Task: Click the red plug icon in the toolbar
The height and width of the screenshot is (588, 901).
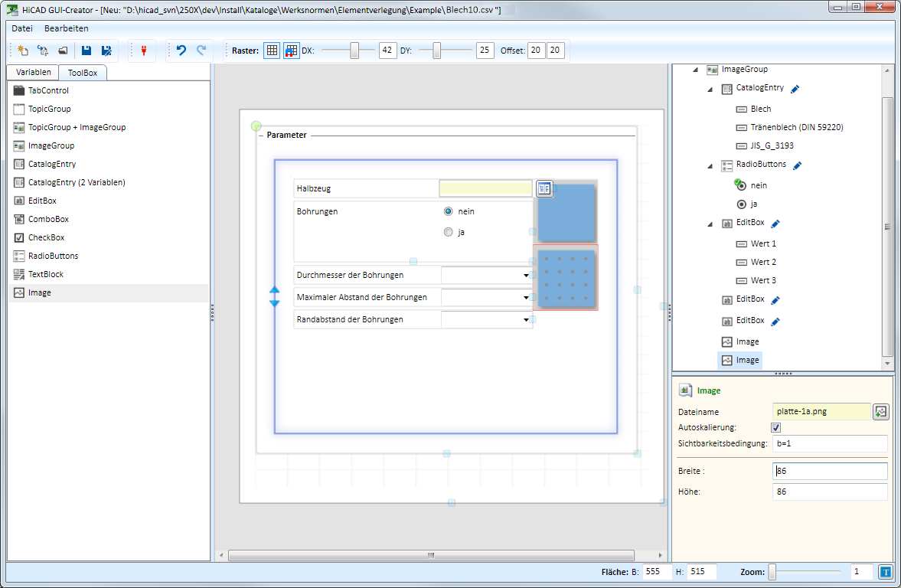Action: pyautogui.click(x=142, y=51)
